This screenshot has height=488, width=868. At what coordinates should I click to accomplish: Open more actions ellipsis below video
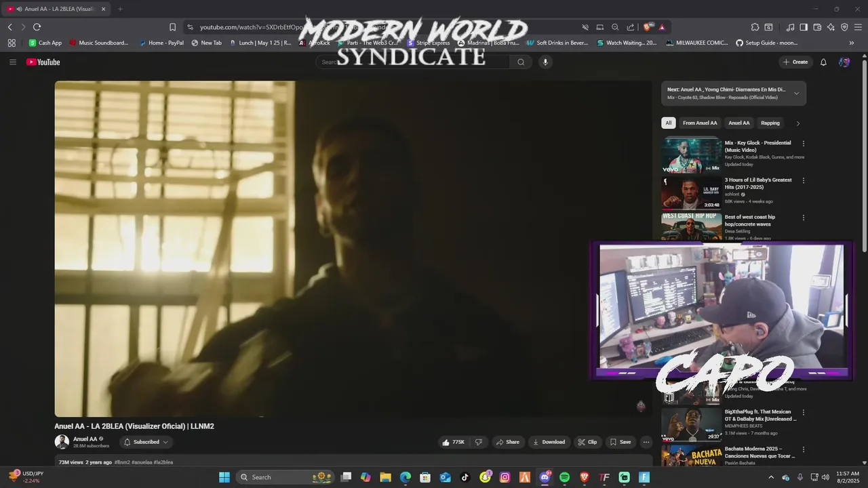click(646, 442)
